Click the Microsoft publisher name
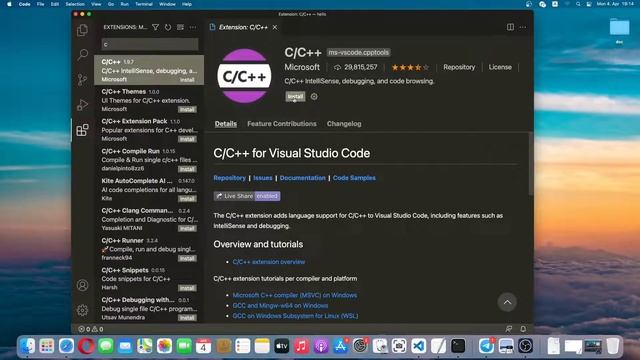The image size is (640, 360). pos(302,67)
